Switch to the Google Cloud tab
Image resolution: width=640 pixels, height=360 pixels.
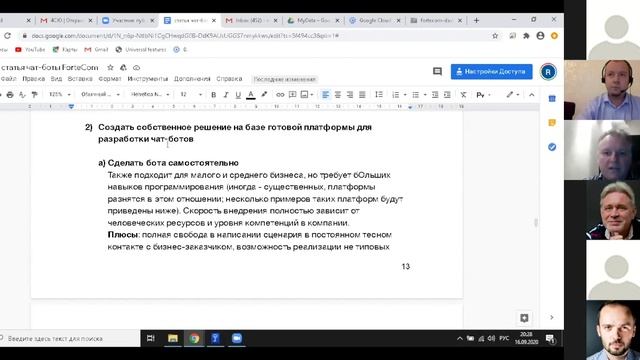(375, 20)
